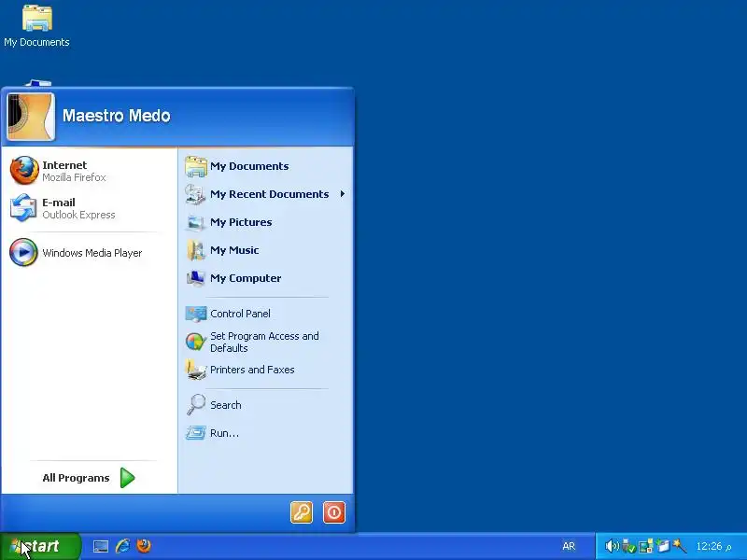This screenshot has width=747, height=560.
Task: Launch Internet Explorer from quick launch
Action: (x=122, y=546)
